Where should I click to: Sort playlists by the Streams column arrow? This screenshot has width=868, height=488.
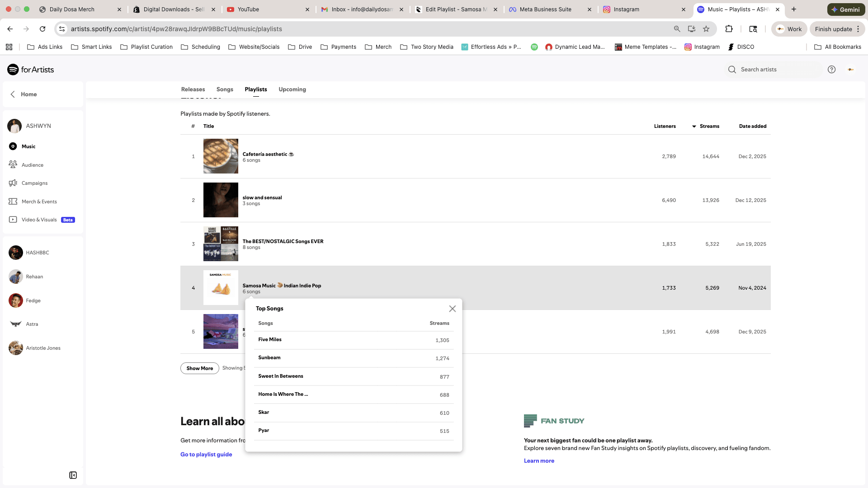pos(694,127)
